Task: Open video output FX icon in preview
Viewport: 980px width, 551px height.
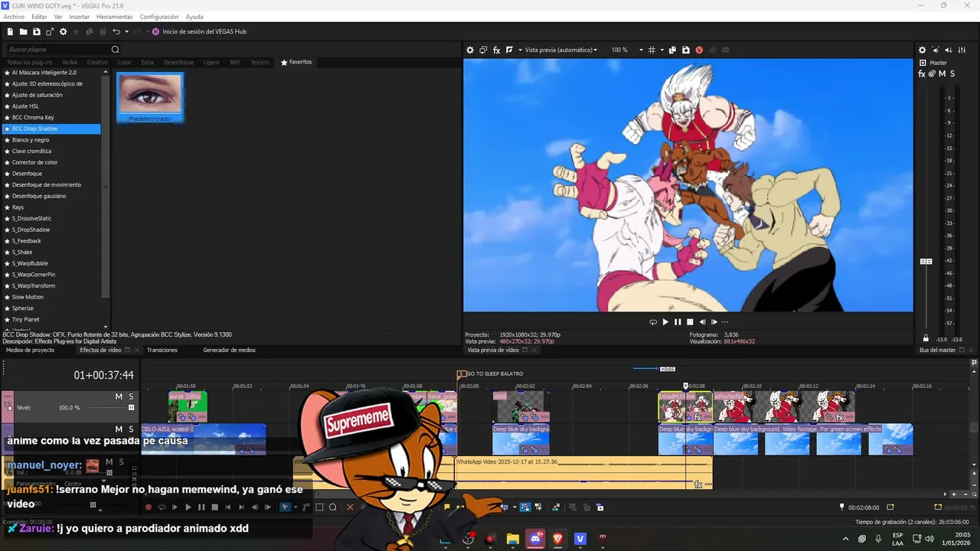Action: [x=496, y=50]
